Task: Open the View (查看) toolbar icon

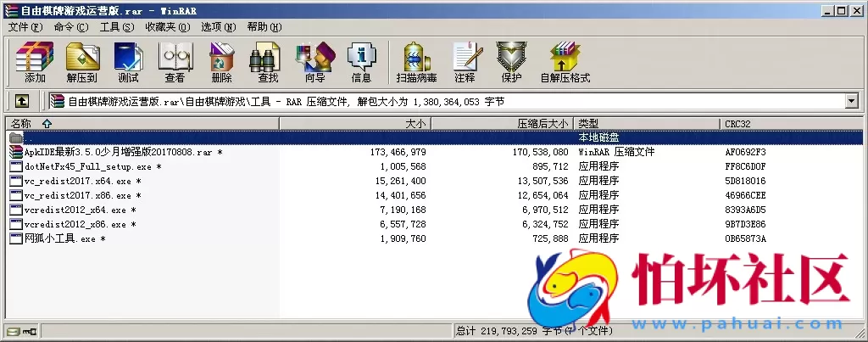Action: pyautogui.click(x=175, y=62)
